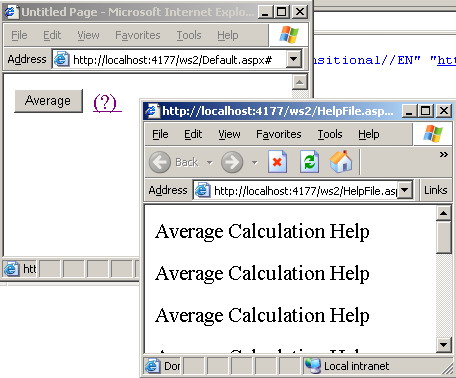Open File menu in HelpFile window
This screenshot has width=456, height=378.
[160, 134]
